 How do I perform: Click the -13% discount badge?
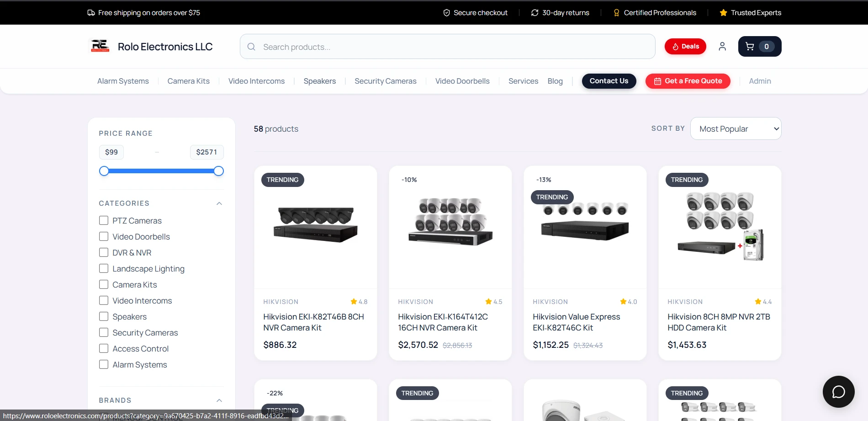coord(544,180)
